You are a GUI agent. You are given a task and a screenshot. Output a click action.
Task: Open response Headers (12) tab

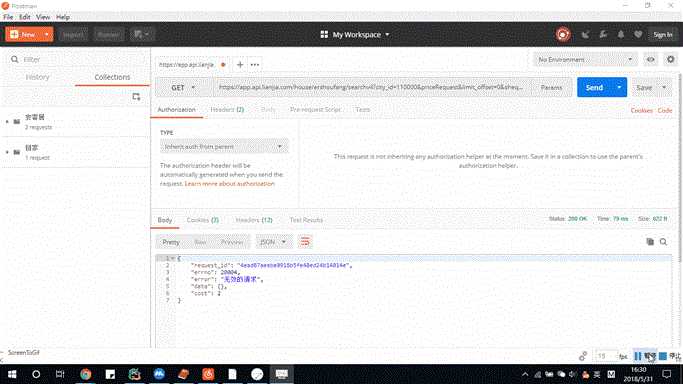[x=254, y=220]
